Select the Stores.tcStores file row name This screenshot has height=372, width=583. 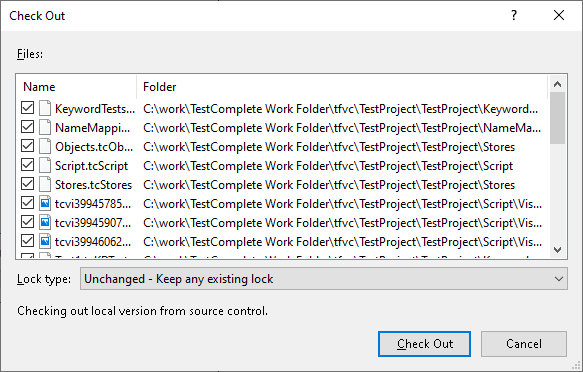click(93, 185)
